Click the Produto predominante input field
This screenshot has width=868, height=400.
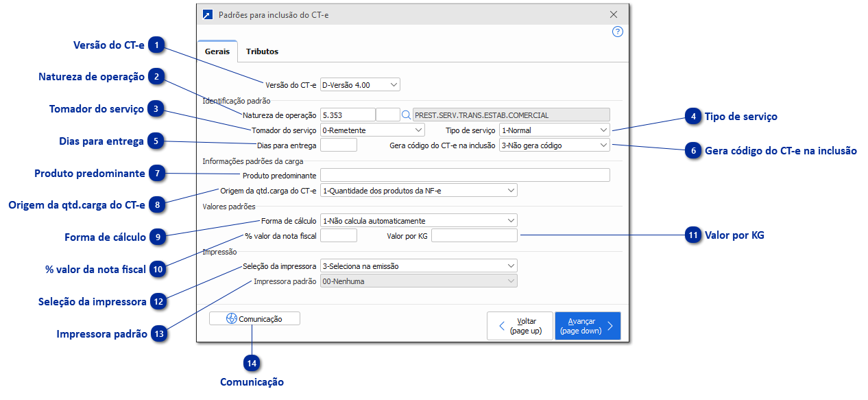[x=465, y=175]
